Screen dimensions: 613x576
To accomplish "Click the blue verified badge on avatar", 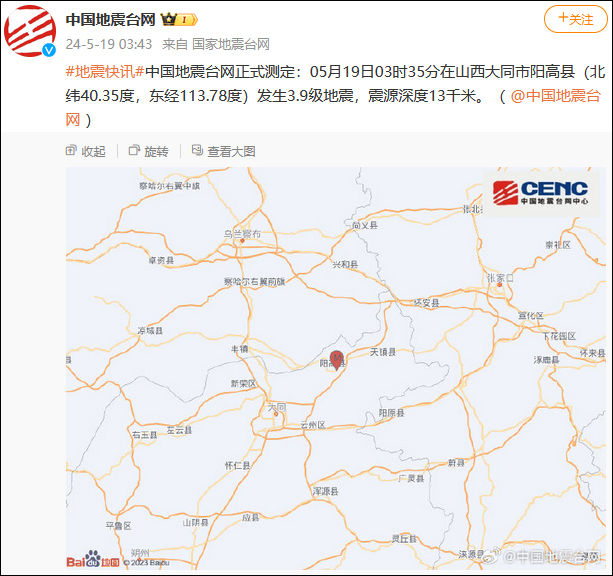I will click(x=49, y=50).
